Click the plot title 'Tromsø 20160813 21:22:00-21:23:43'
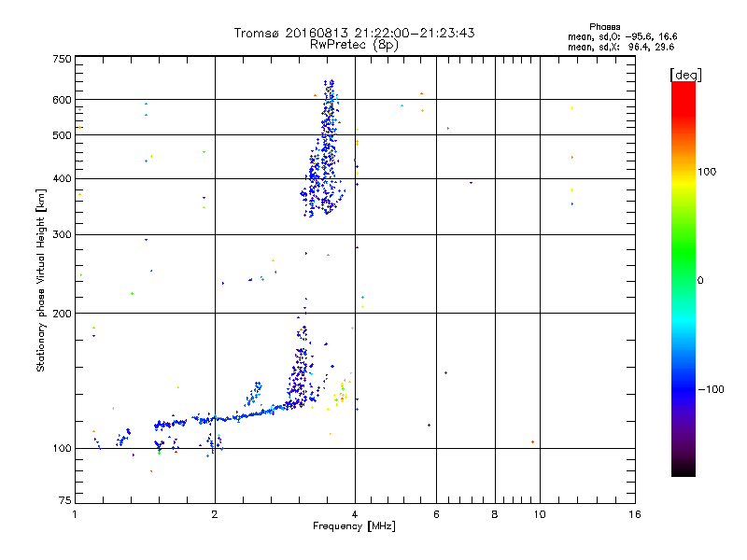This screenshot has height=560, width=747. (x=354, y=33)
